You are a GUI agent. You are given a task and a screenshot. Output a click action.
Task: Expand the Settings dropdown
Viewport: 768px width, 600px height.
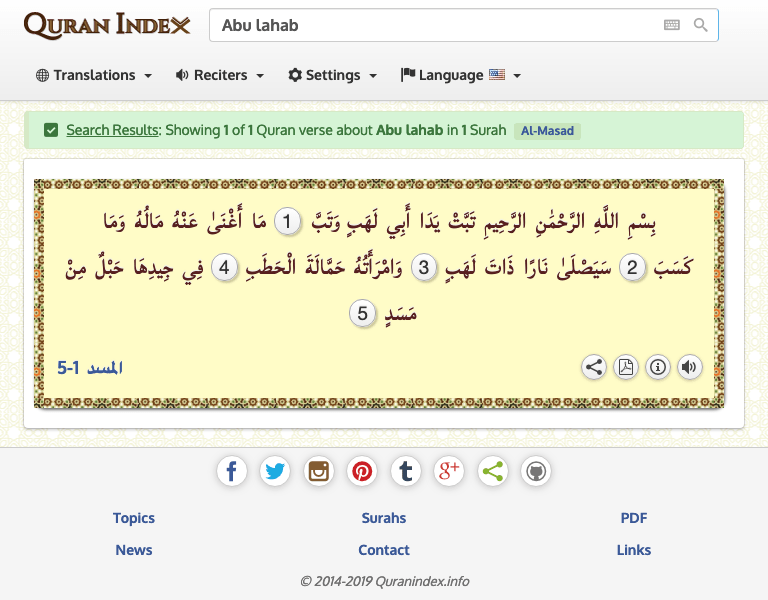[332, 75]
